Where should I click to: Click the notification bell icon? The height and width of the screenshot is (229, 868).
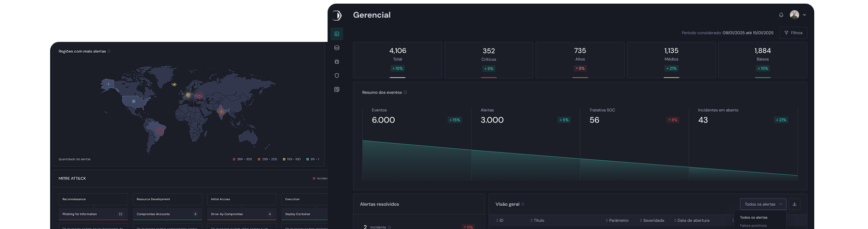781,15
